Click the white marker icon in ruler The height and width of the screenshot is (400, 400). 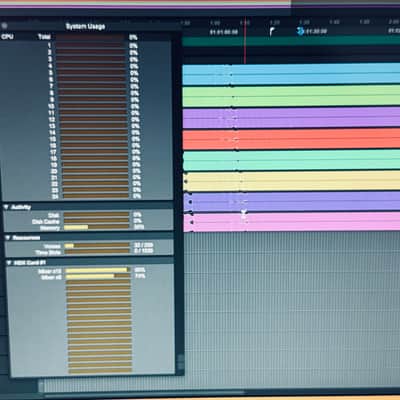coord(272,32)
